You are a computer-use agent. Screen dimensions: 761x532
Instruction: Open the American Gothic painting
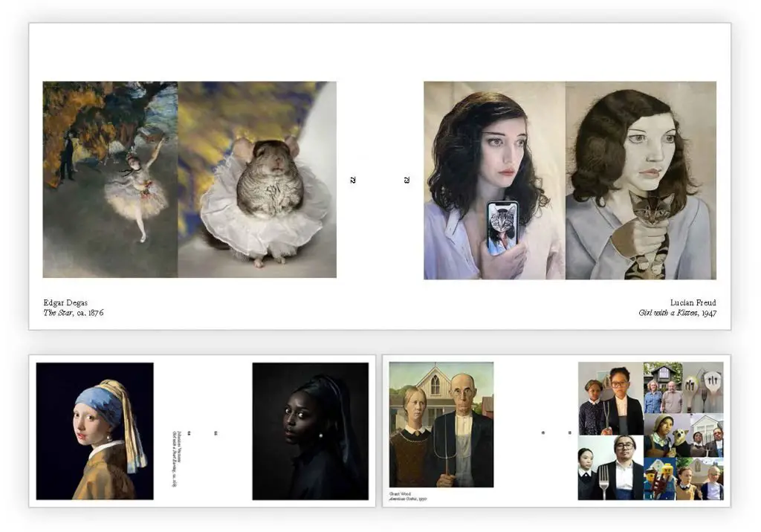click(441, 424)
